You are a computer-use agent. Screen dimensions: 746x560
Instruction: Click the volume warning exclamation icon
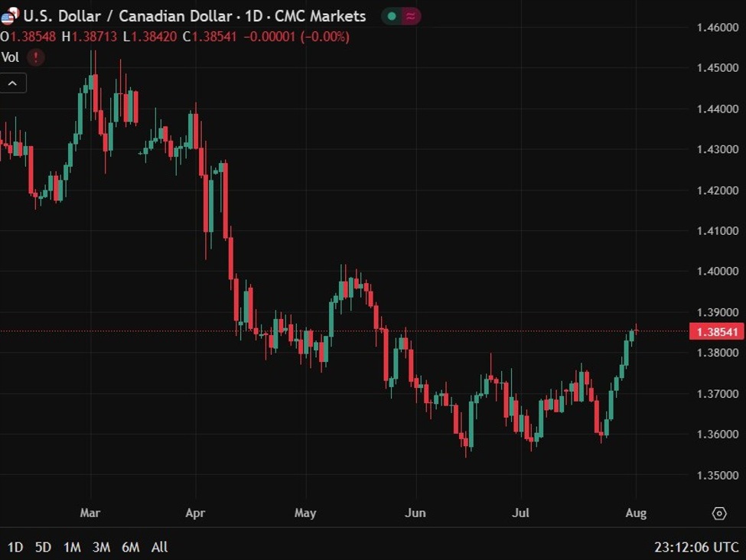tap(36, 57)
